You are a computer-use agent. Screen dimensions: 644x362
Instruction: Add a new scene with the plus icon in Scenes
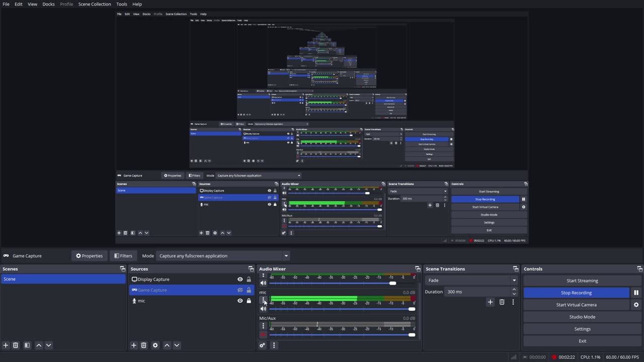click(6, 345)
